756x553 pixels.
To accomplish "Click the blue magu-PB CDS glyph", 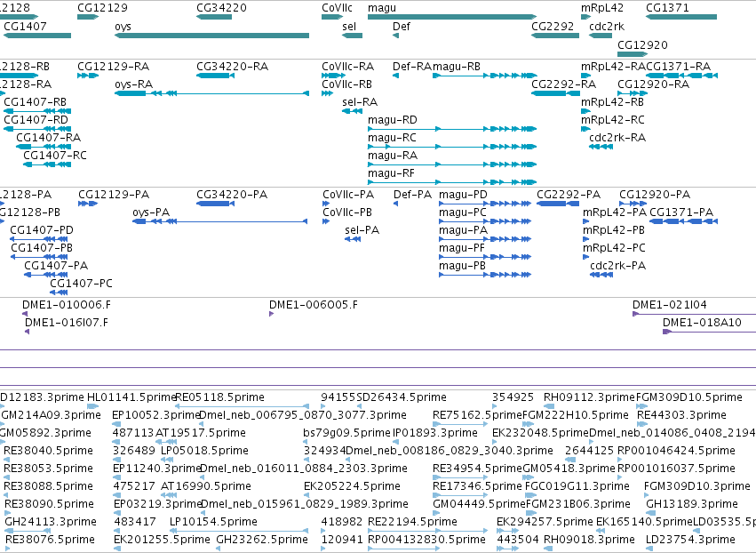I will pyautogui.click(x=485, y=275).
